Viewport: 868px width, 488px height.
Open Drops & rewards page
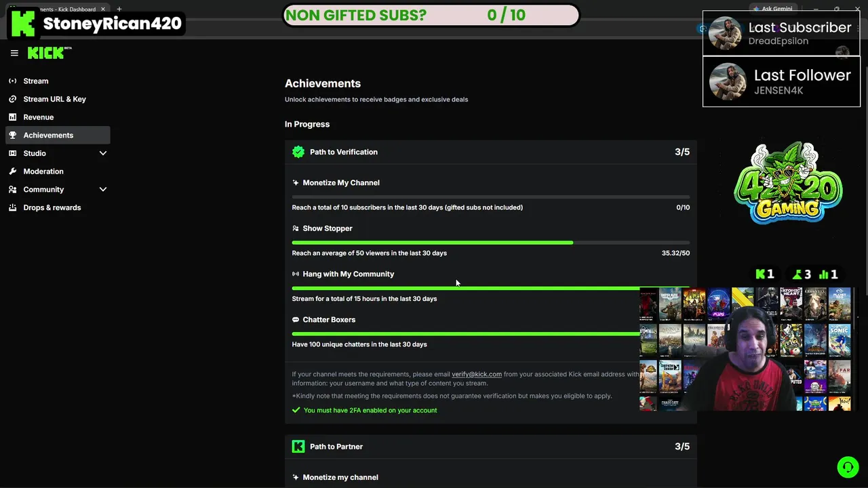(x=58, y=207)
